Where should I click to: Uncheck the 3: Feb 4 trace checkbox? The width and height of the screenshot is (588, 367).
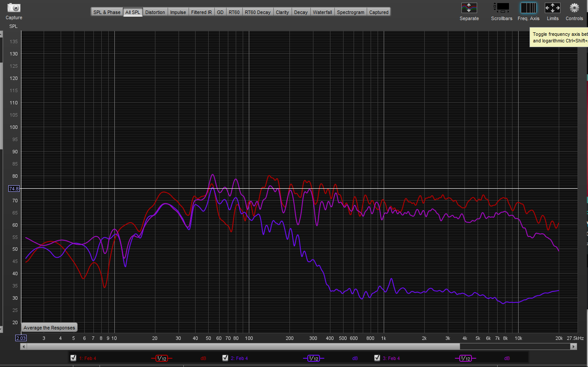point(377,358)
